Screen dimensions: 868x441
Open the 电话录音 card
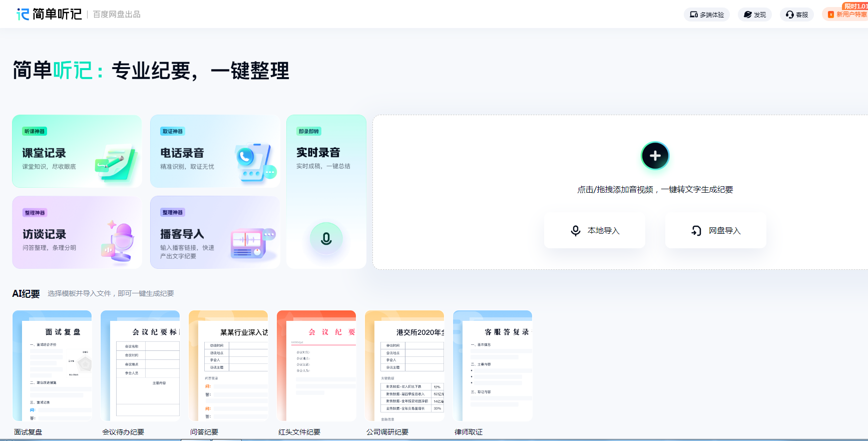(x=215, y=151)
